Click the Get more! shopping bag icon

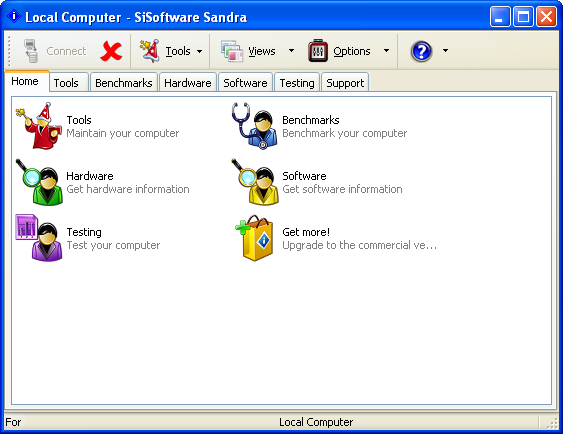[x=254, y=238]
